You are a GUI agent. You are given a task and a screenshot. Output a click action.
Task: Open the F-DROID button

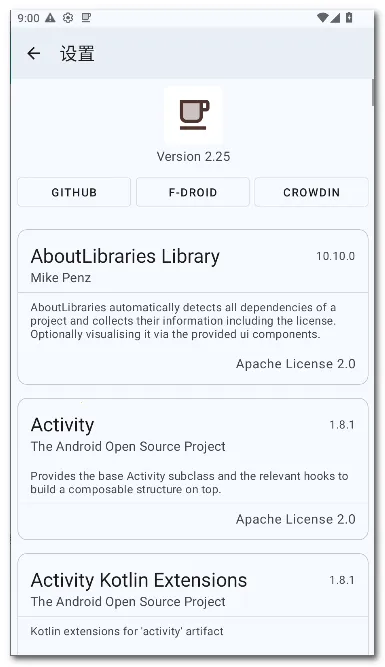tap(193, 192)
